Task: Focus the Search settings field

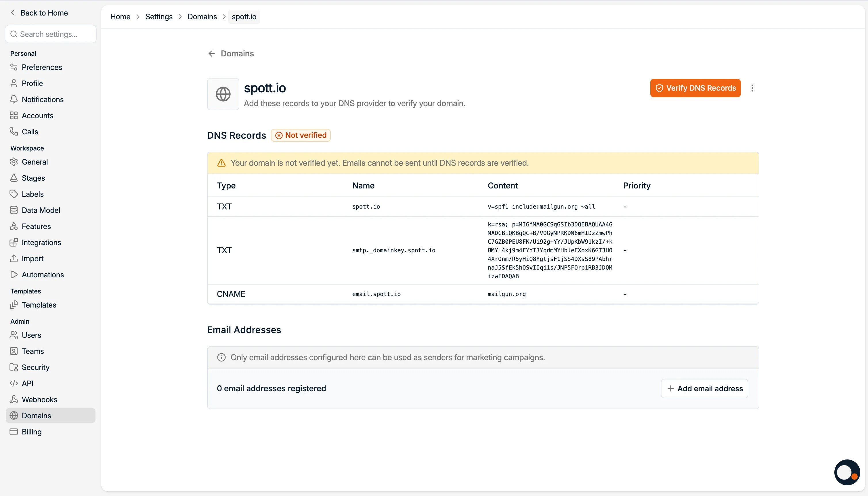Action: click(51, 34)
